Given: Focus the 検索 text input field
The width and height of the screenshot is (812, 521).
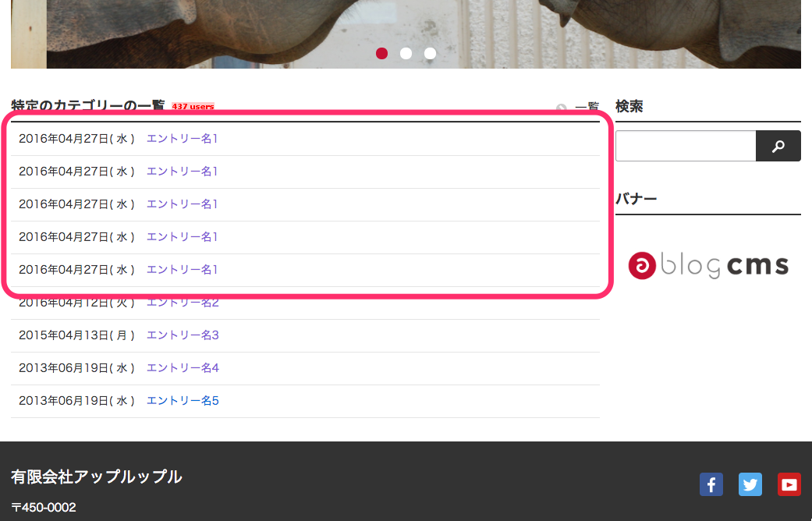Looking at the screenshot, I should tap(685, 147).
